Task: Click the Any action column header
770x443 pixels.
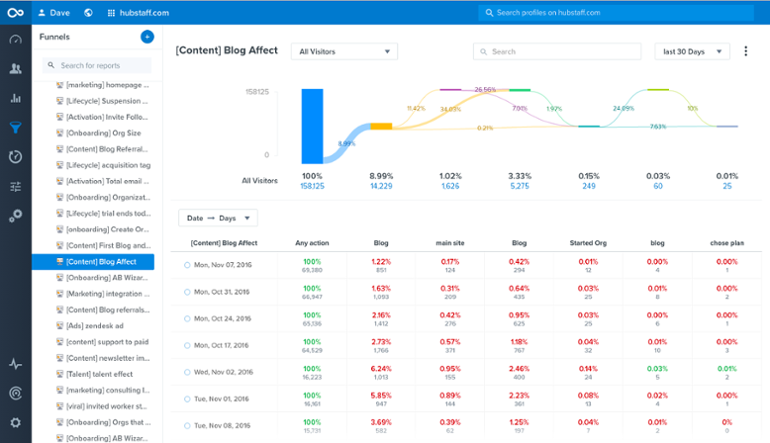Action: click(x=312, y=243)
